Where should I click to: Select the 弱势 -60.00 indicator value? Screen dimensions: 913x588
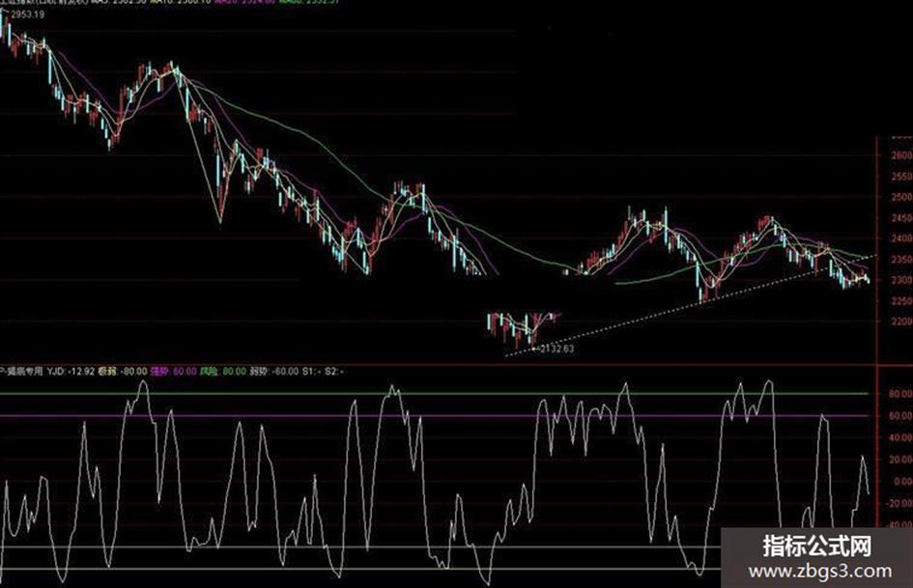pos(273,371)
